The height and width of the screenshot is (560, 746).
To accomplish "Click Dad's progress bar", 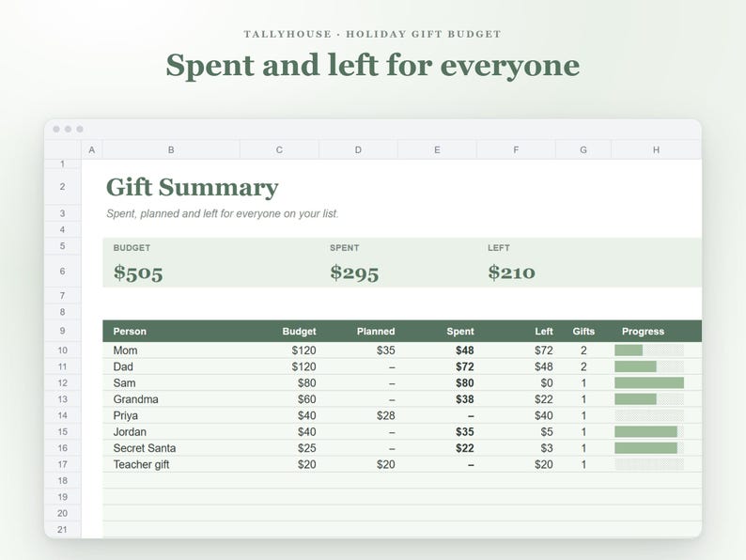I will (649, 366).
